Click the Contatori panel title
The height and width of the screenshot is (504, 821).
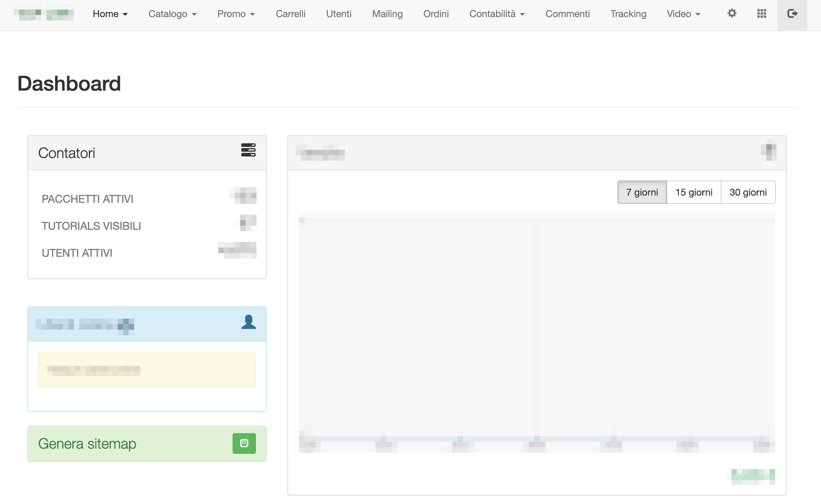(x=67, y=153)
